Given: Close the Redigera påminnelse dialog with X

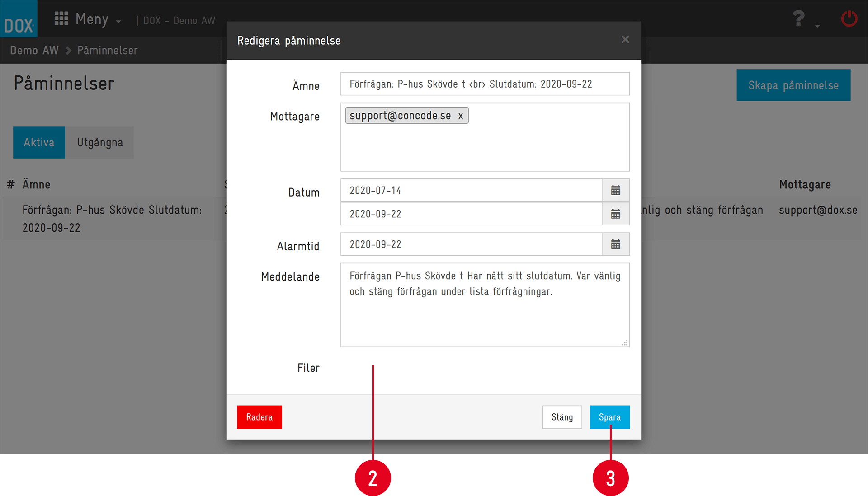Looking at the screenshot, I should 625,40.
